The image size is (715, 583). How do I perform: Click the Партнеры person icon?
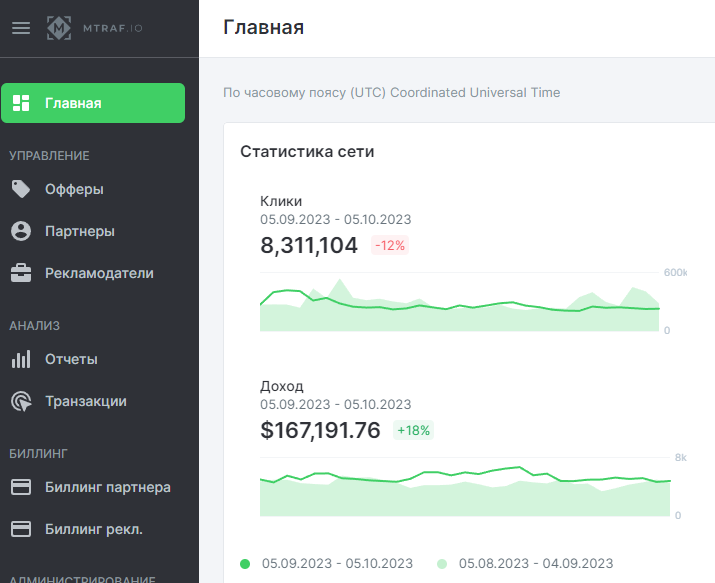click(x=21, y=231)
